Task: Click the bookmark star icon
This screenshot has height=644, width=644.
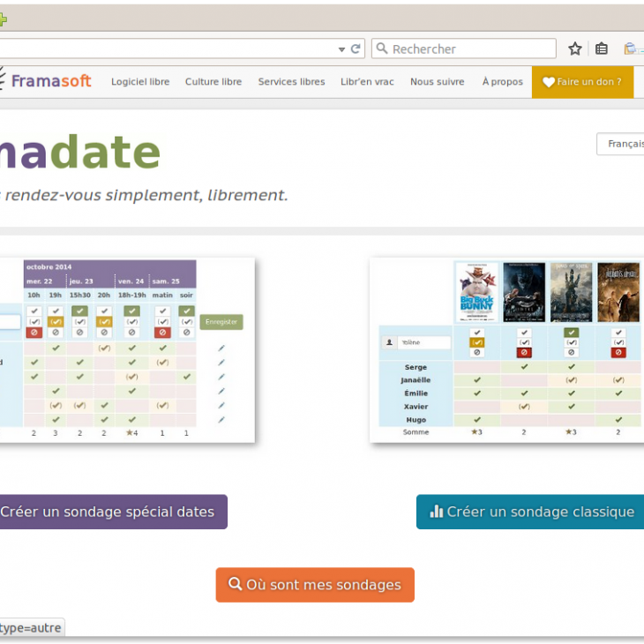Action: 575,49
